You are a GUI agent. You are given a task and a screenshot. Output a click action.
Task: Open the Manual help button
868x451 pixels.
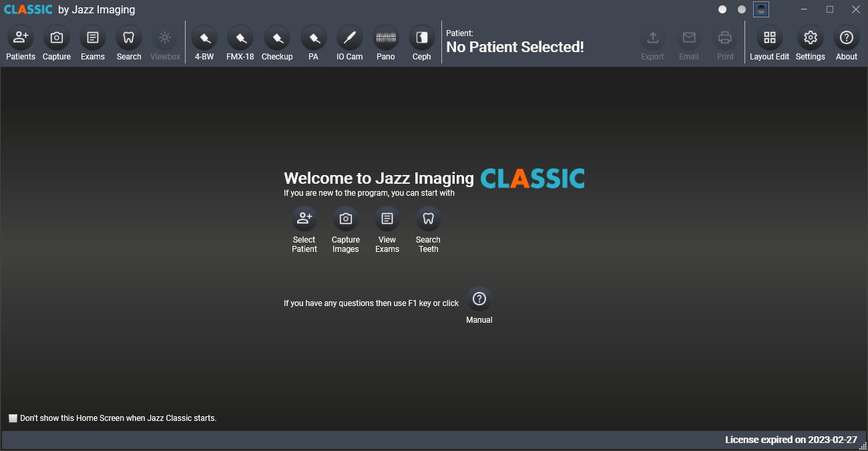tap(479, 299)
